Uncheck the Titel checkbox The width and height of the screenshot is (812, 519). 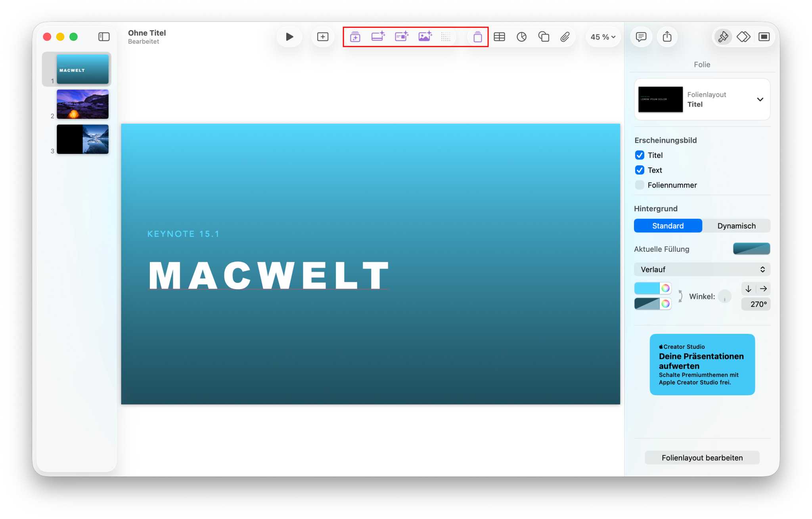[640, 155]
